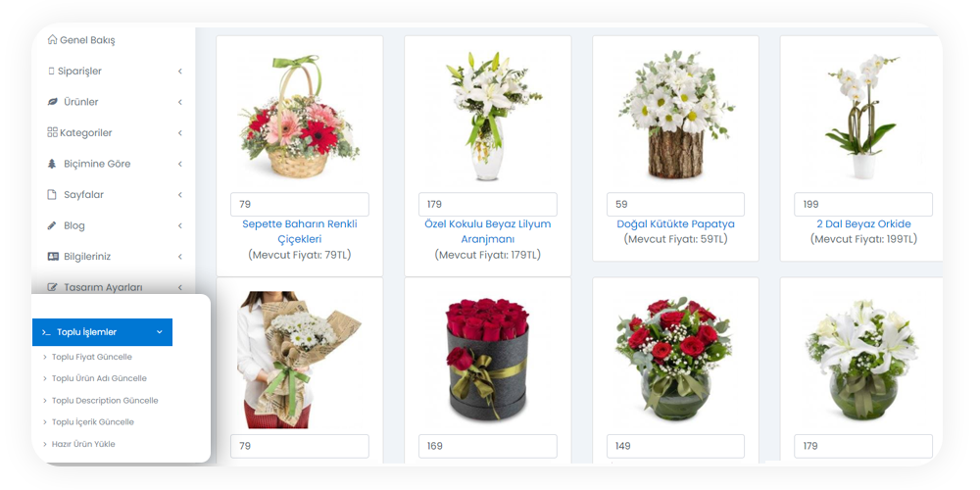Click the page icon next to Sayfalar
This screenshot has height=490, width=980.
pyautogui.click(x=53, y=194)
